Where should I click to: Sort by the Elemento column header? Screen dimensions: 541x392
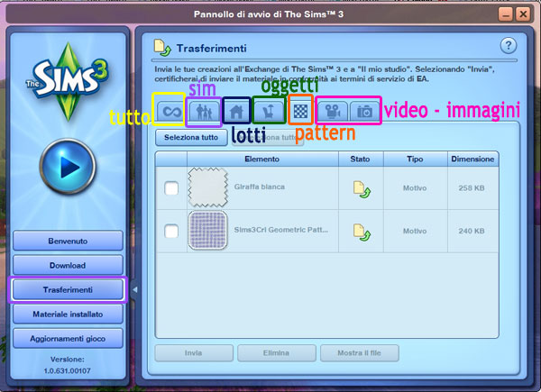click(262, 159)
